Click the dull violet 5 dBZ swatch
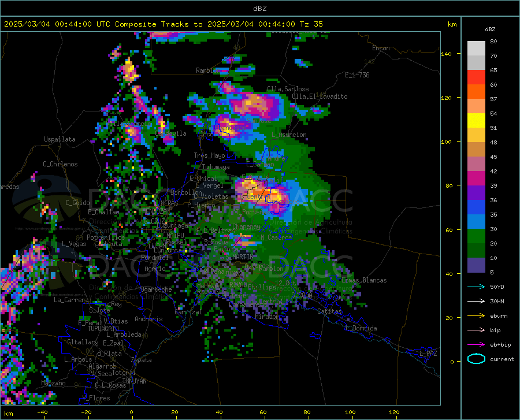The height and width of the screenshot is (420, 520). [x=476, y=265]
